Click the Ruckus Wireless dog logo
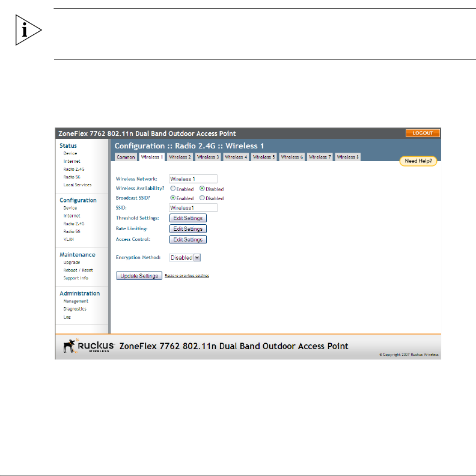The height and width of the screenshot is (476, 476). point(88,346)
